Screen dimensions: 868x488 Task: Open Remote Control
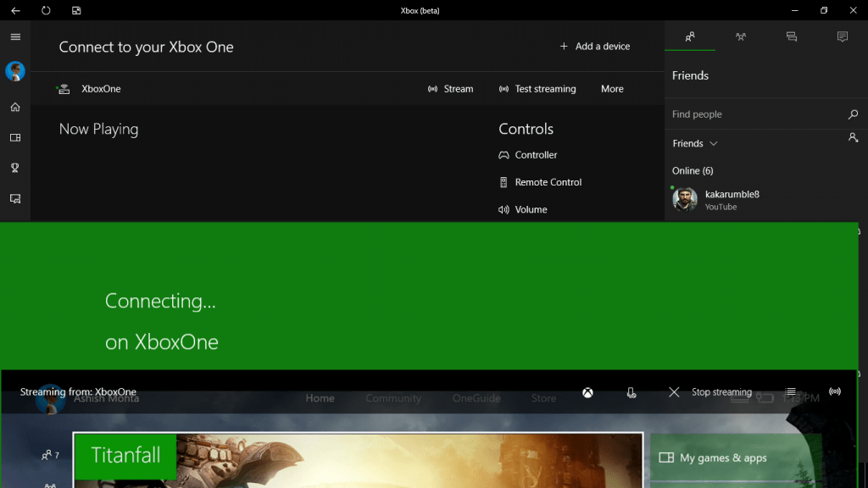(x=540, y=182)
